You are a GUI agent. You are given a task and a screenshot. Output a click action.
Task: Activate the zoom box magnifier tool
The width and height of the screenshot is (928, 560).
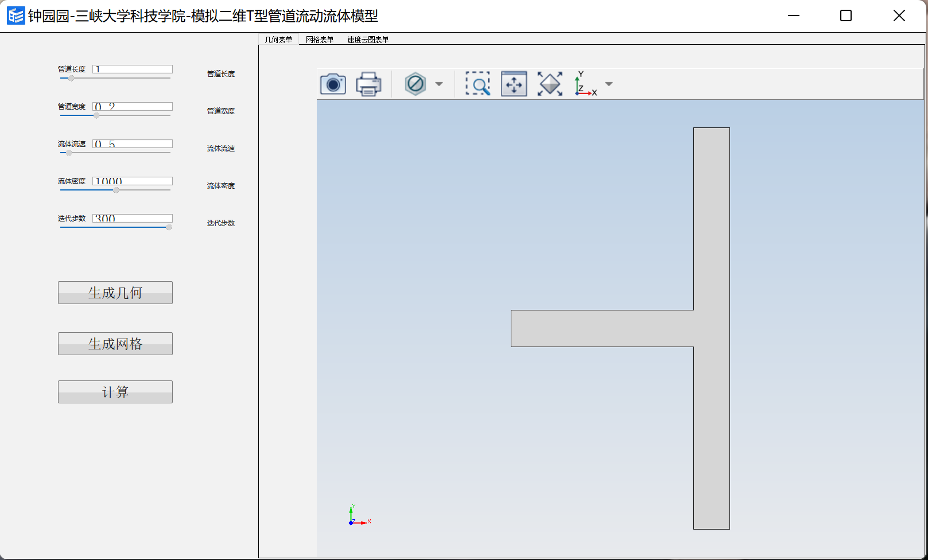[x=477, y=84]
